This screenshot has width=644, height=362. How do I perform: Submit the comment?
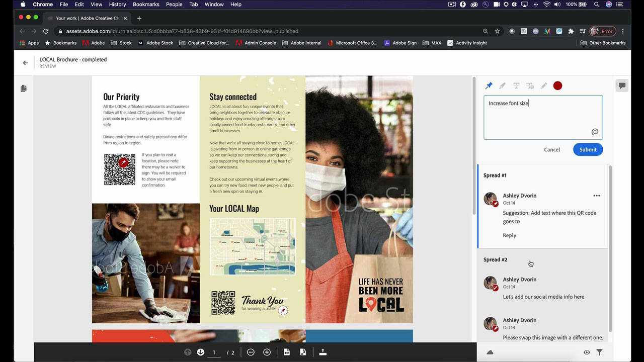(x=588, y=149)
